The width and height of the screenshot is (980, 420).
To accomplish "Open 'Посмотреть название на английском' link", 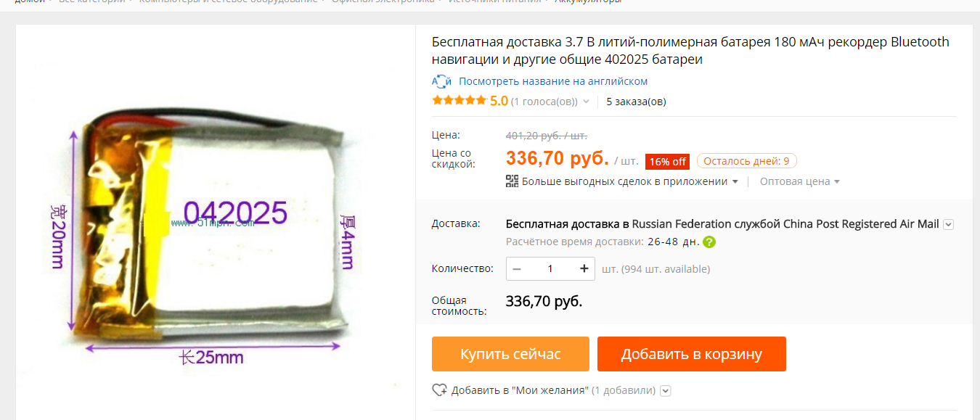I will pos(553,81).
